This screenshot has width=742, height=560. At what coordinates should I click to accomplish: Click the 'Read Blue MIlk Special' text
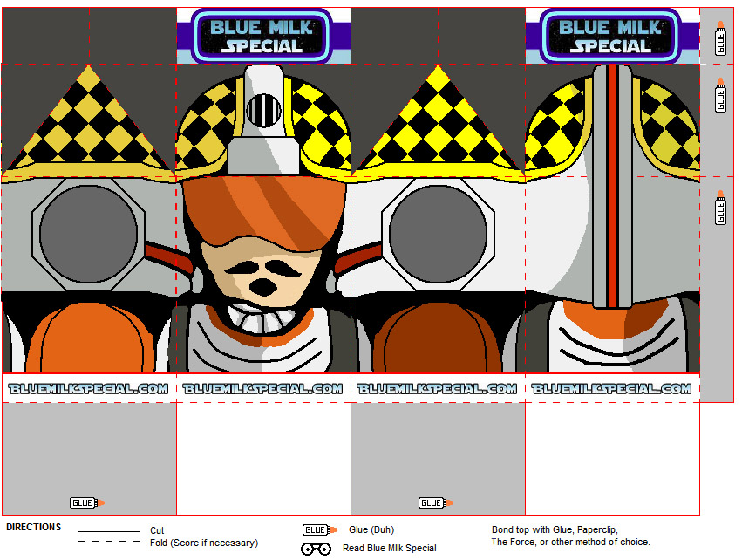tap(390, 548)
